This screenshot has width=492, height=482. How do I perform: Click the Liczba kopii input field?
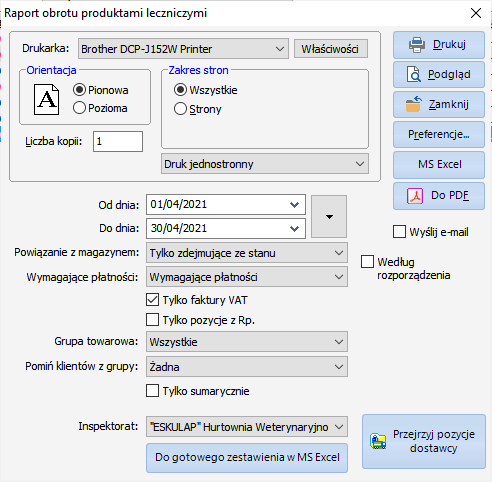click(x=118, y=141)
